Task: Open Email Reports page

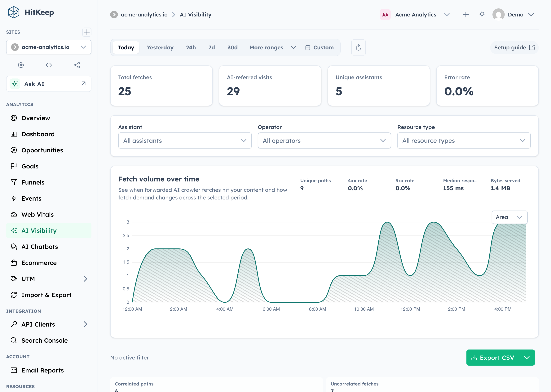Action: click(49, 370)
